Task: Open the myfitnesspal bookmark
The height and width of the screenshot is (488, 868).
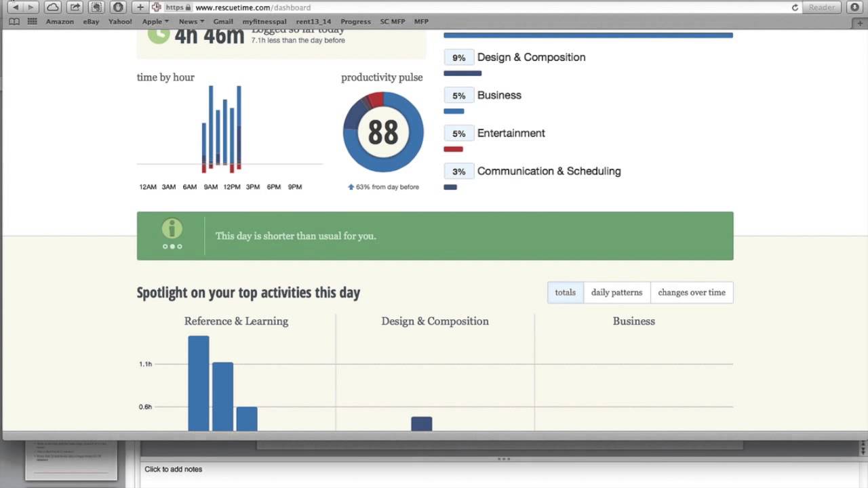Action: 264,22
